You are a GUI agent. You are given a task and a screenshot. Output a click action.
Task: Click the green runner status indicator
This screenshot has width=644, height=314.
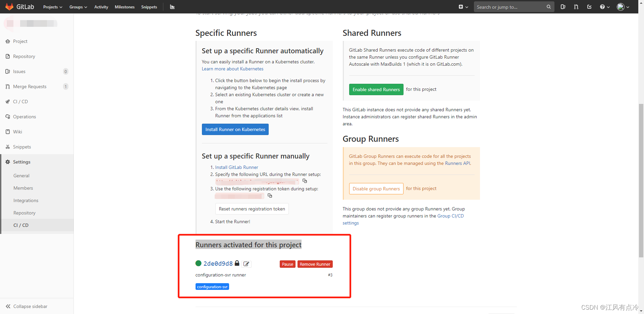coord(198,263)
